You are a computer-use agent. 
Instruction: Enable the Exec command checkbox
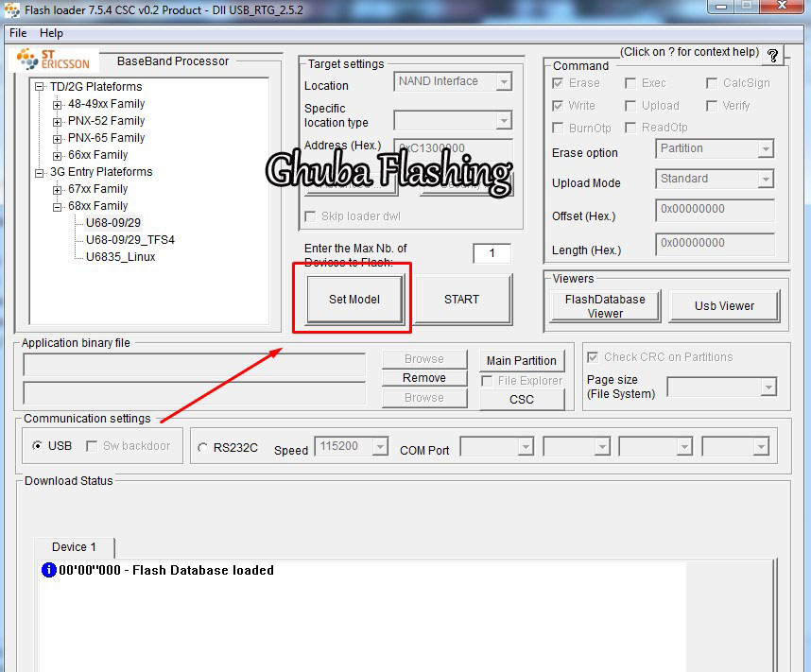(x=630, y=83)
